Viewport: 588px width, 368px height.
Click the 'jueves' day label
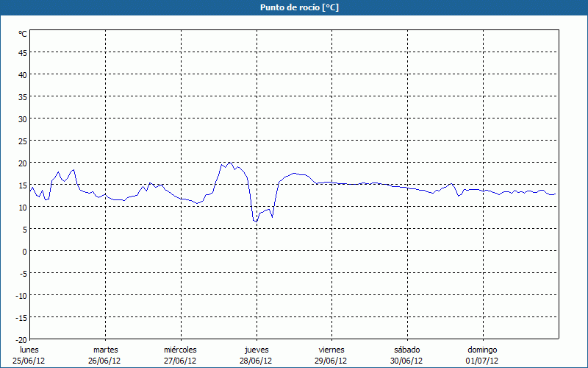point(257,350)
